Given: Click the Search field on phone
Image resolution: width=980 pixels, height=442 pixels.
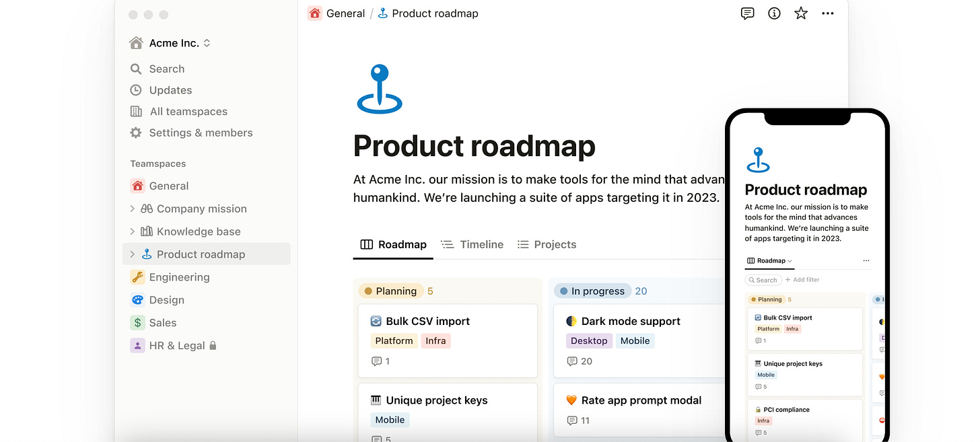Looking at the screenshot, I should tap(763, 280).
